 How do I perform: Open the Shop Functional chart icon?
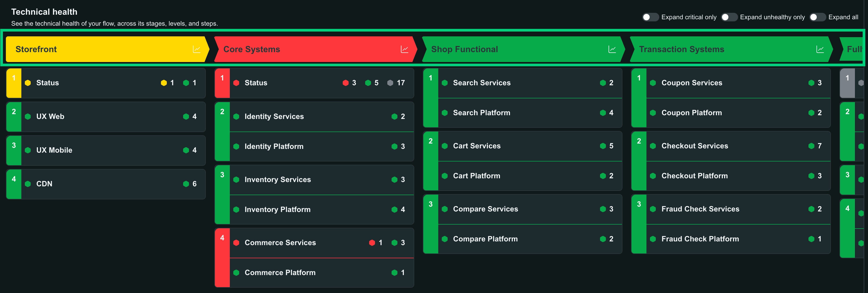(x=612, y=49)
